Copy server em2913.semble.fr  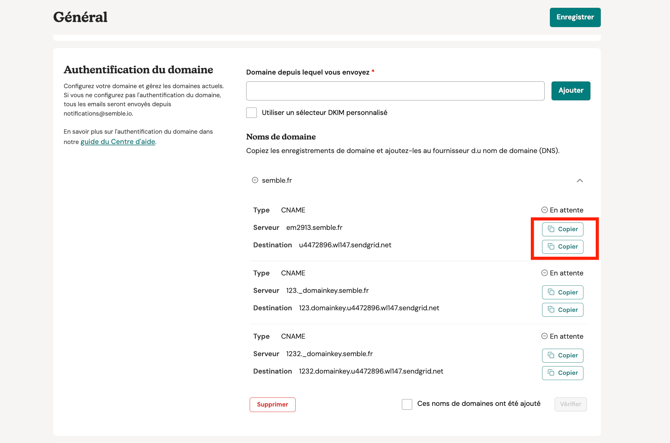click(x=562, y=229)
